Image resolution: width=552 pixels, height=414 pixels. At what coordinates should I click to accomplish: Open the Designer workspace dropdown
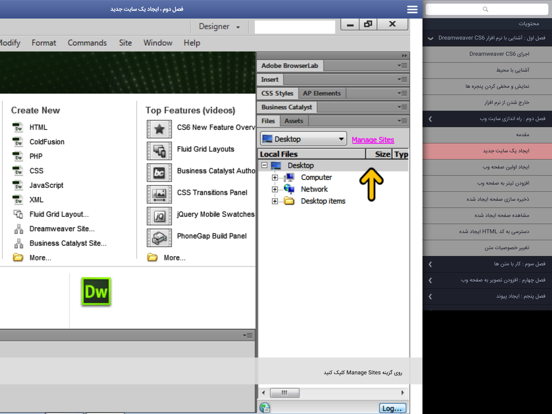[x=219, y=27]
